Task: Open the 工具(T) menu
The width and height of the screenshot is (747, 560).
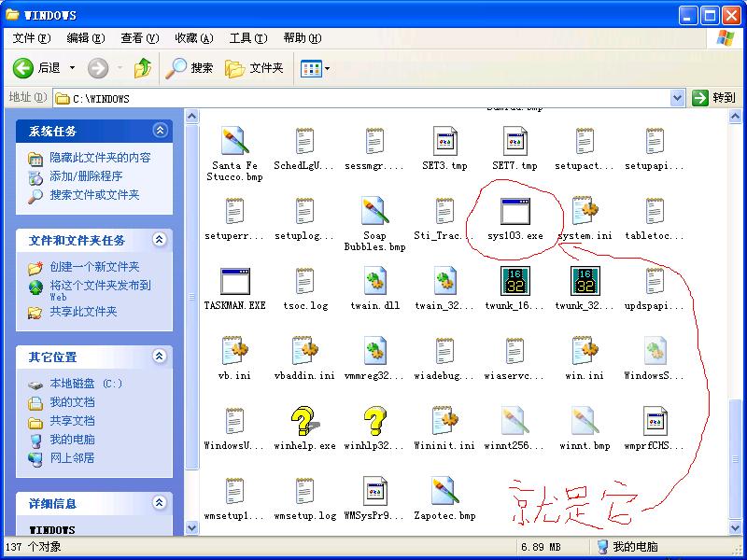Action: click(248, 38)
